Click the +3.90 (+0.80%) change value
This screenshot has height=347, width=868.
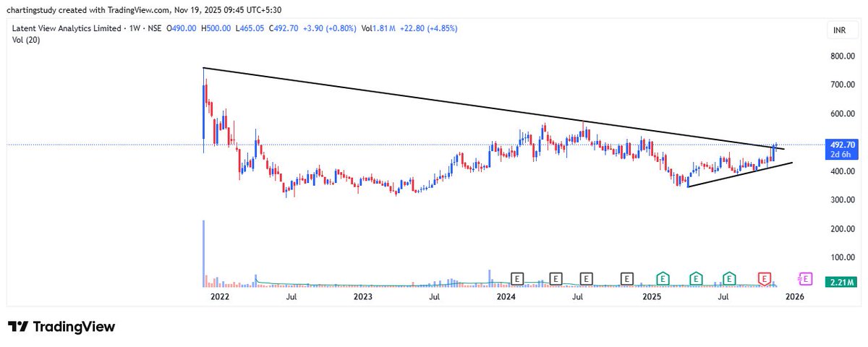point(331,29)
